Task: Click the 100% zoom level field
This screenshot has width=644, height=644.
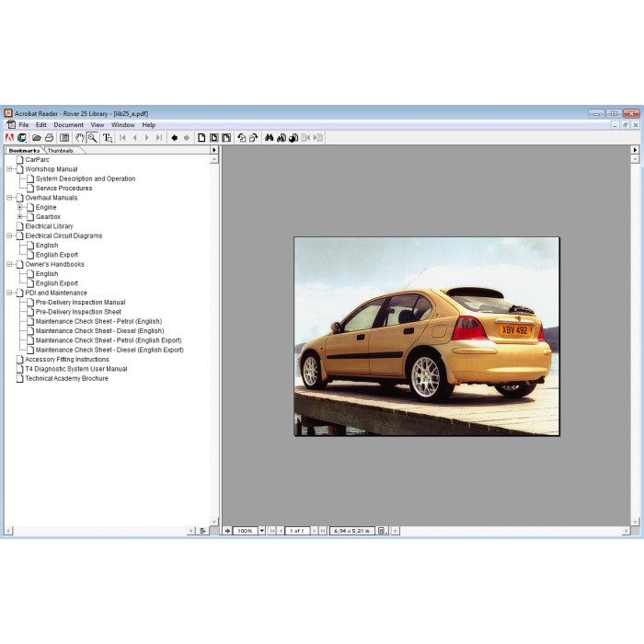Action: point(246,531)
